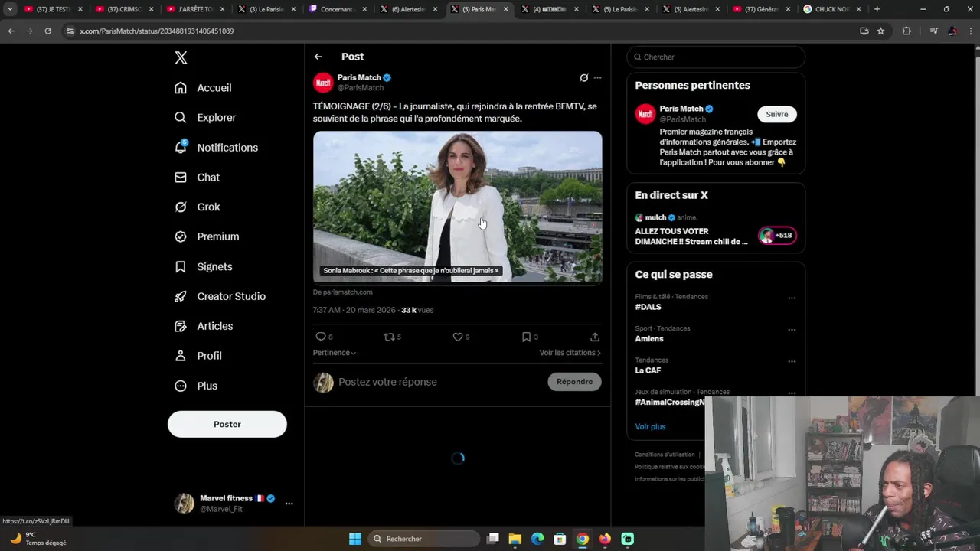Open options for the Amiens trend
980x551 pixels.
pyautogui.click(x=792, y=330)
